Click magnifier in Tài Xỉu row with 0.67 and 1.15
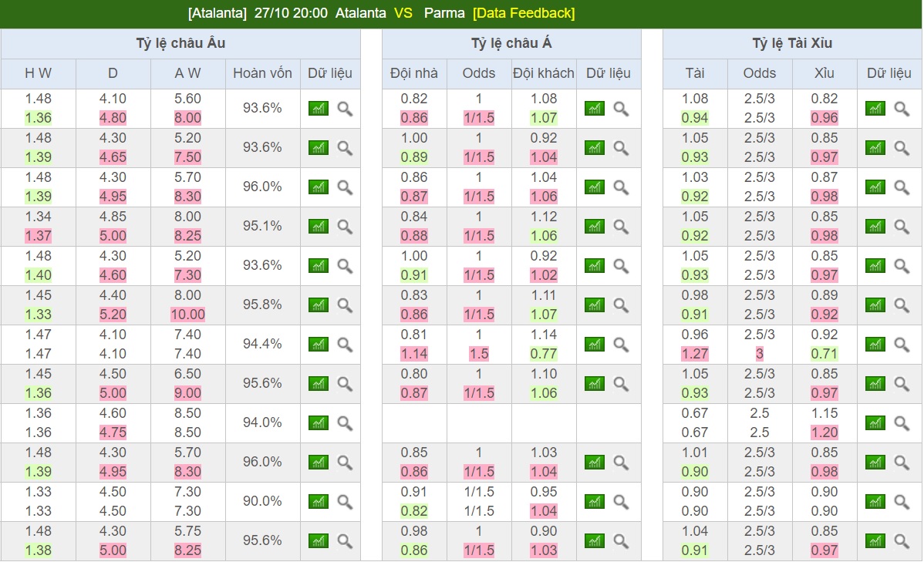924x562 pixels. click(902, 423)
